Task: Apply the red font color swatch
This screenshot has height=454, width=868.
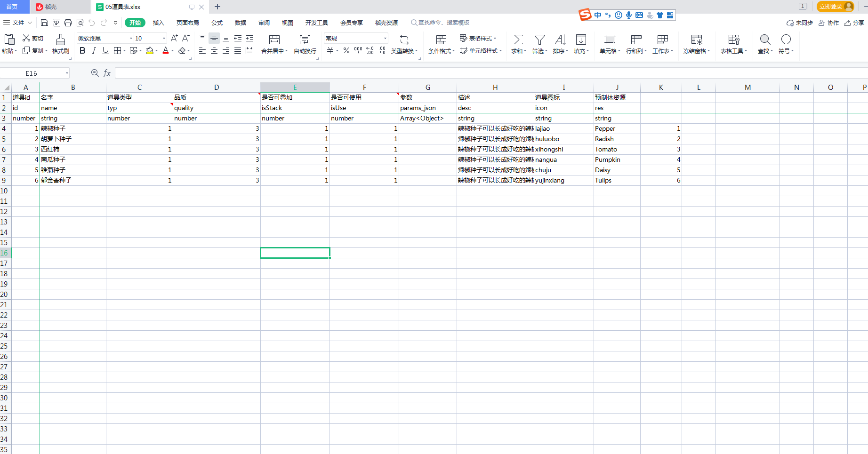Action: pos(166,50)
